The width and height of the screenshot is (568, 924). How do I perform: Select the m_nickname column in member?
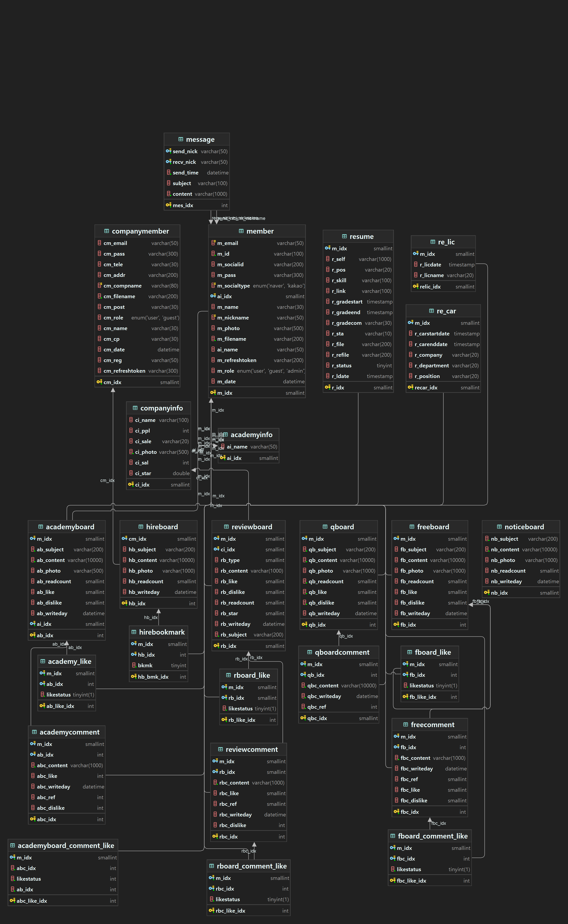(x=232, y=317)
